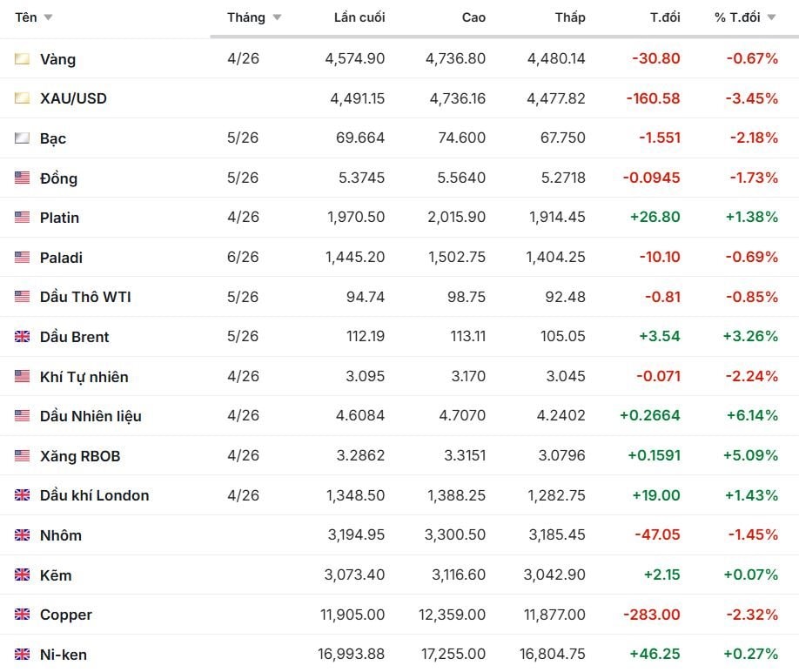Click the Thấp column header
Image resolution: width=799 pixels, height=672 pixels.
(570, 17)
